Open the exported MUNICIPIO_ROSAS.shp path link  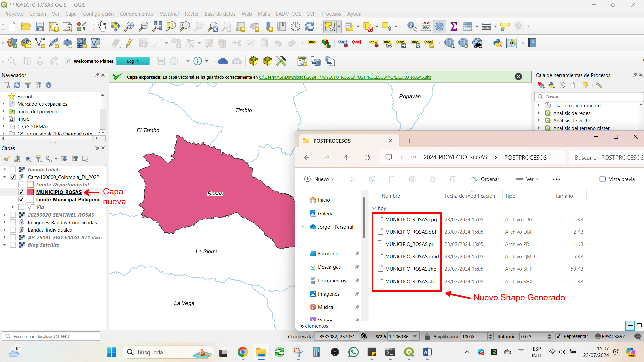(345, 77)
